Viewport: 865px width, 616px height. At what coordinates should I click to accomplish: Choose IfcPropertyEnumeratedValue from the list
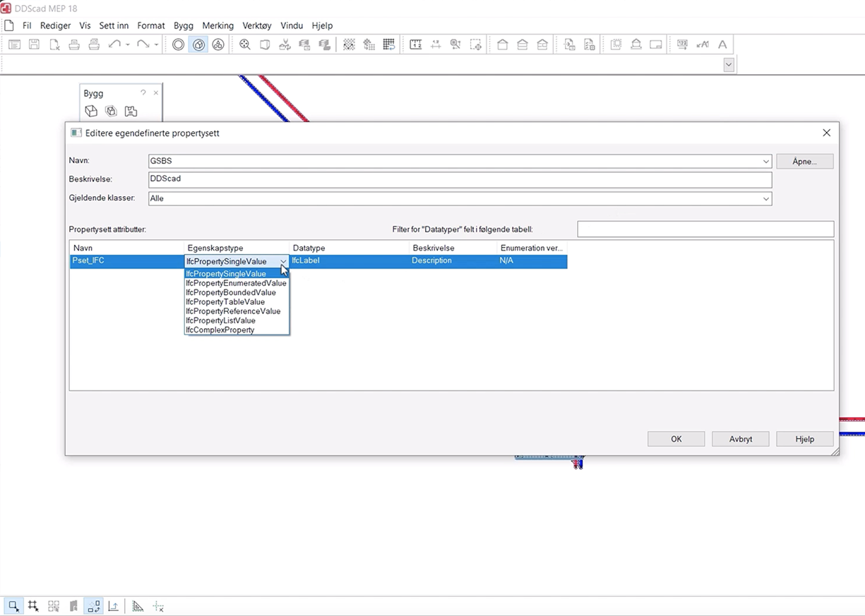click(237, 283)
